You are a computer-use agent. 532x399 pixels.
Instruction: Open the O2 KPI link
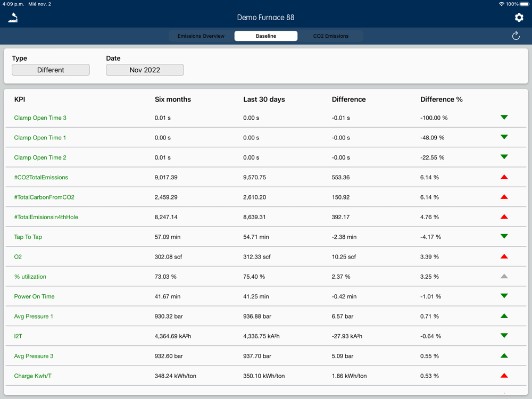[x=18, y=257]
